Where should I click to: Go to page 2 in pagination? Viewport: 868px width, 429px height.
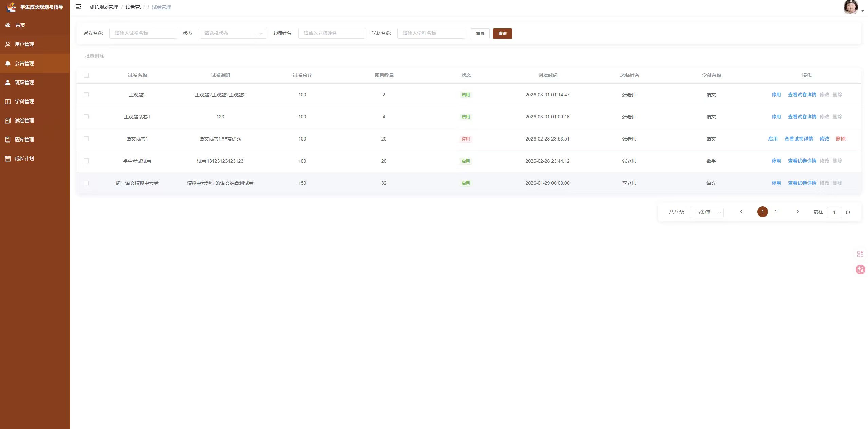pos(776,212)
